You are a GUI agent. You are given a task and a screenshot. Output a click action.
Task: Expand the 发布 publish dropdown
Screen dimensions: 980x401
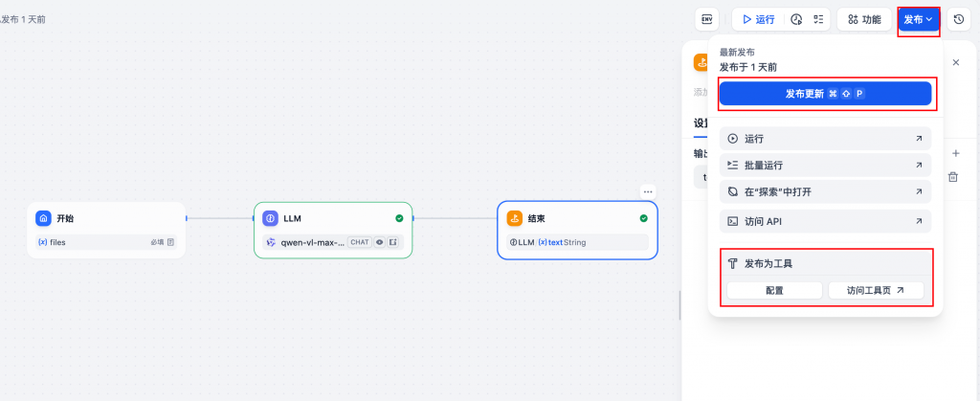click(918, 19)
